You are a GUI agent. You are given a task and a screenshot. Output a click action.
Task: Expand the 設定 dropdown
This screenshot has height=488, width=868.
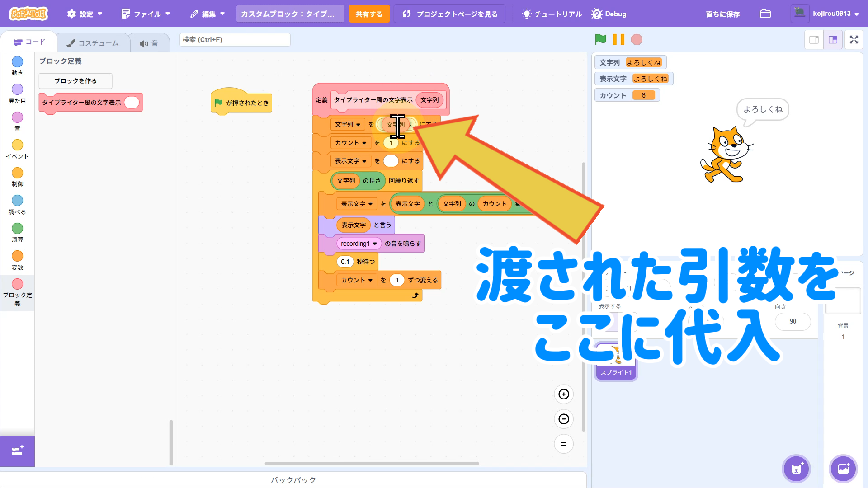click(85, 14)
